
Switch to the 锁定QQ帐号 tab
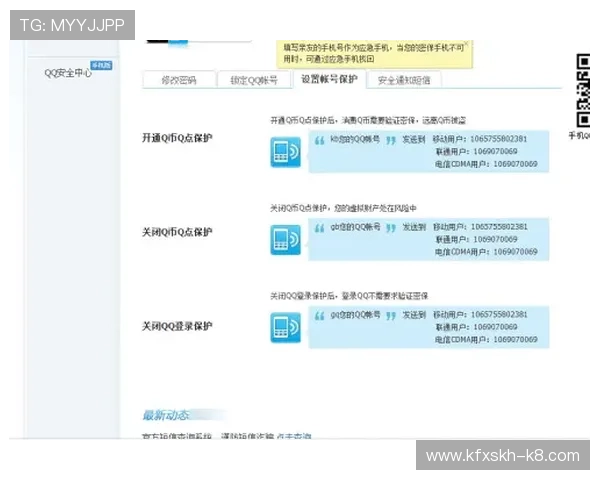[254, 80]
